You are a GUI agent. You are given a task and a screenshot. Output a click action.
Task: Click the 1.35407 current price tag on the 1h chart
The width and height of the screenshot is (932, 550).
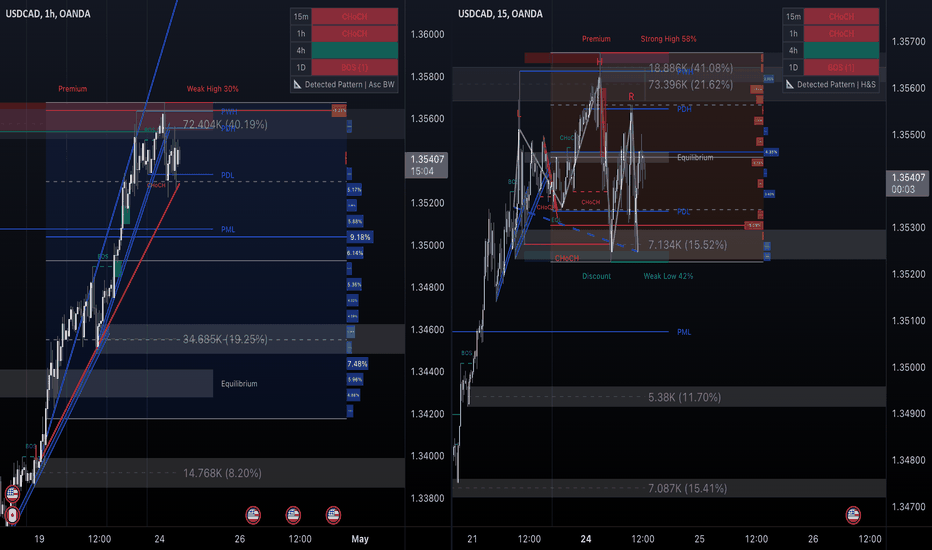426,165
